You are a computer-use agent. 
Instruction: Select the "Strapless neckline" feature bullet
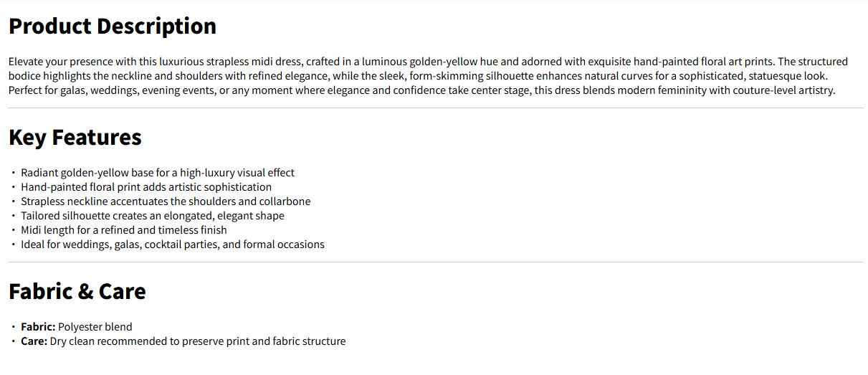click(x=166, y=201)
